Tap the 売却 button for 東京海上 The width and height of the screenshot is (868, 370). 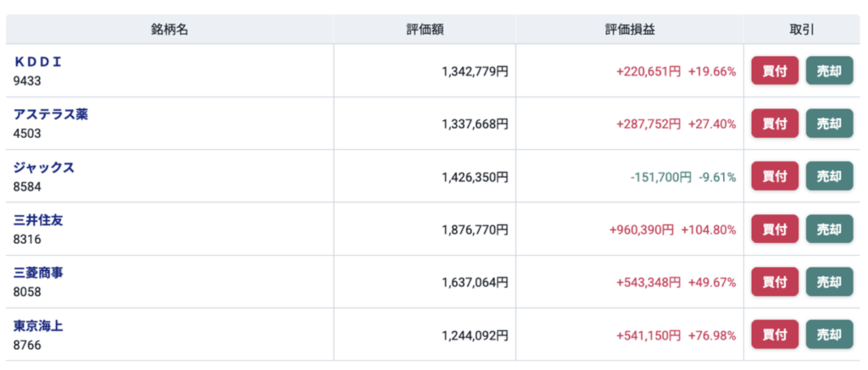pyautogui.click(x=829, y=334)
